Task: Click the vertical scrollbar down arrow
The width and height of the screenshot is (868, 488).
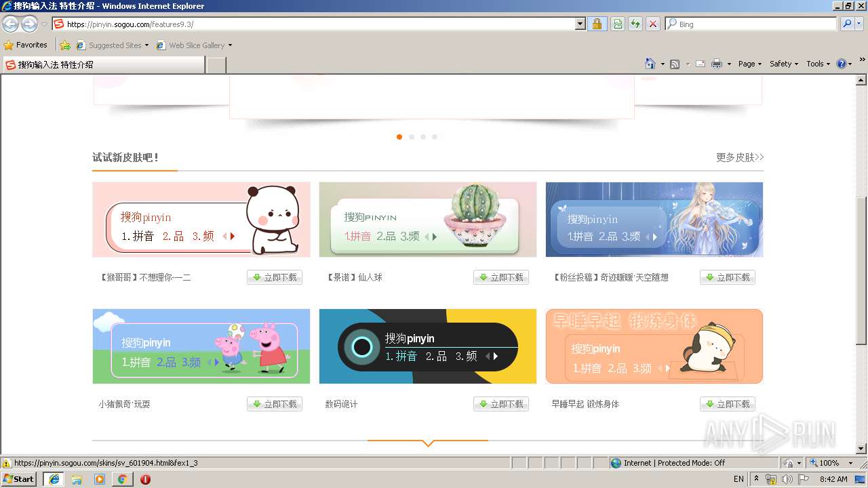Action: point(862,449)
